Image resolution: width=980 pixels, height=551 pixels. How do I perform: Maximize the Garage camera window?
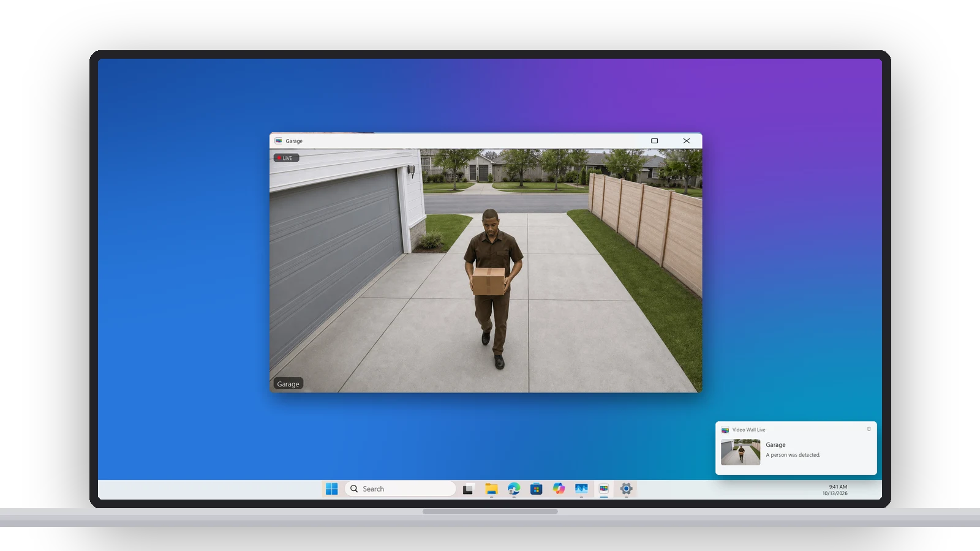click(x=654, y=141)
